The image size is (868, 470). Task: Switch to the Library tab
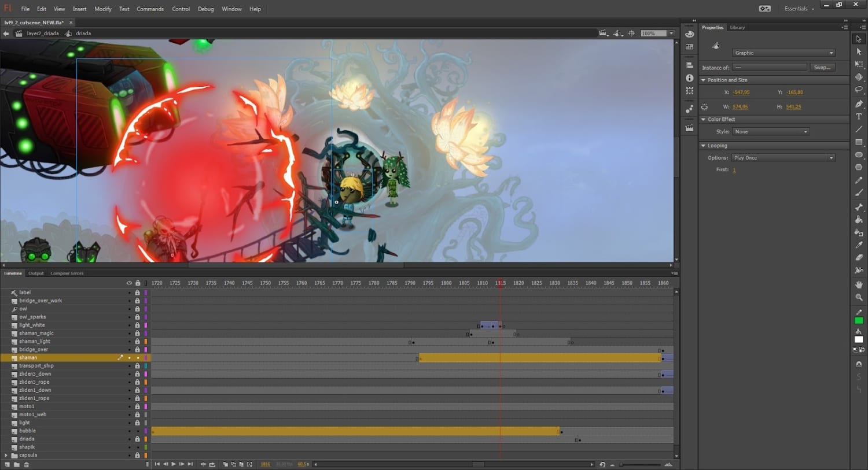[x=737, y=28]
